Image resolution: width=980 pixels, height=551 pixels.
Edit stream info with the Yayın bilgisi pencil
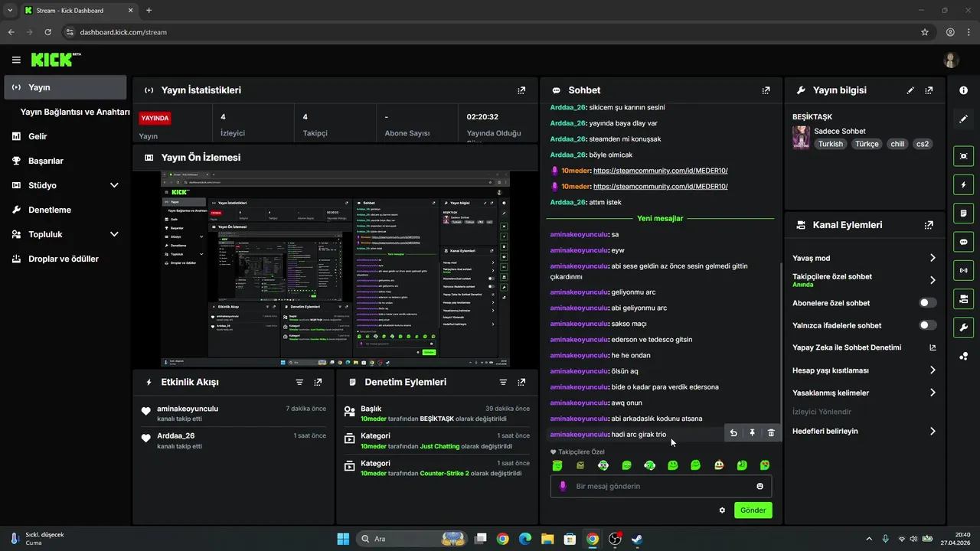click(x=910, y=90)
